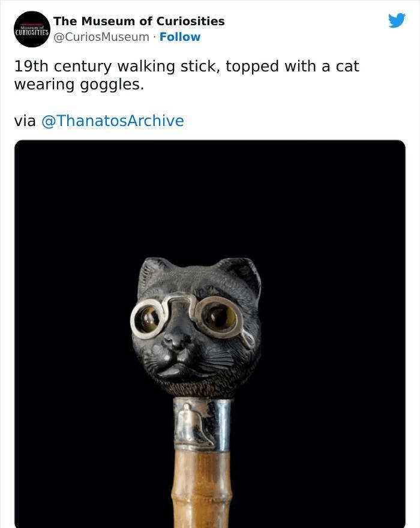The image size is (420, 528).
Task: Click the Twitter bird logo
Action: click(x=397, y=21)
